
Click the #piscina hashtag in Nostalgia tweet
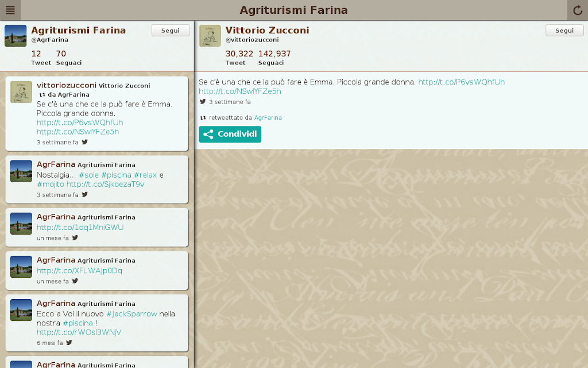[x=116, y=175]
